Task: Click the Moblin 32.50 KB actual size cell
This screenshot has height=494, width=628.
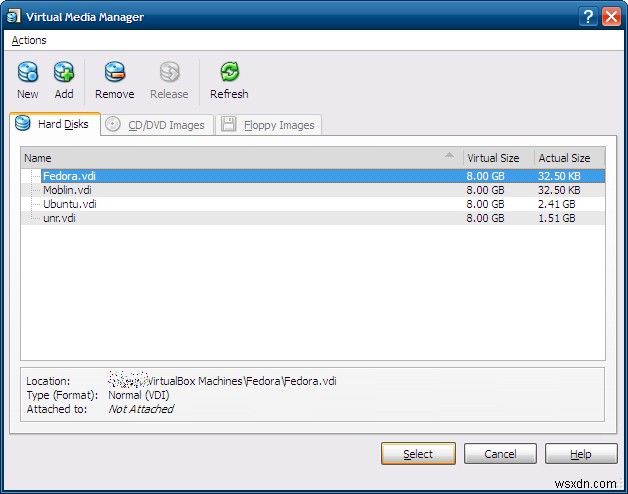Action: [559, 190]
